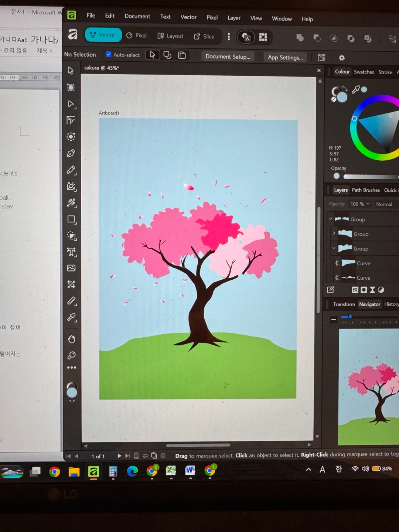Viewport: 399px width, 532px height.
Task: Select the Colour Picker eyedropper tool
Action: [72, 317]
